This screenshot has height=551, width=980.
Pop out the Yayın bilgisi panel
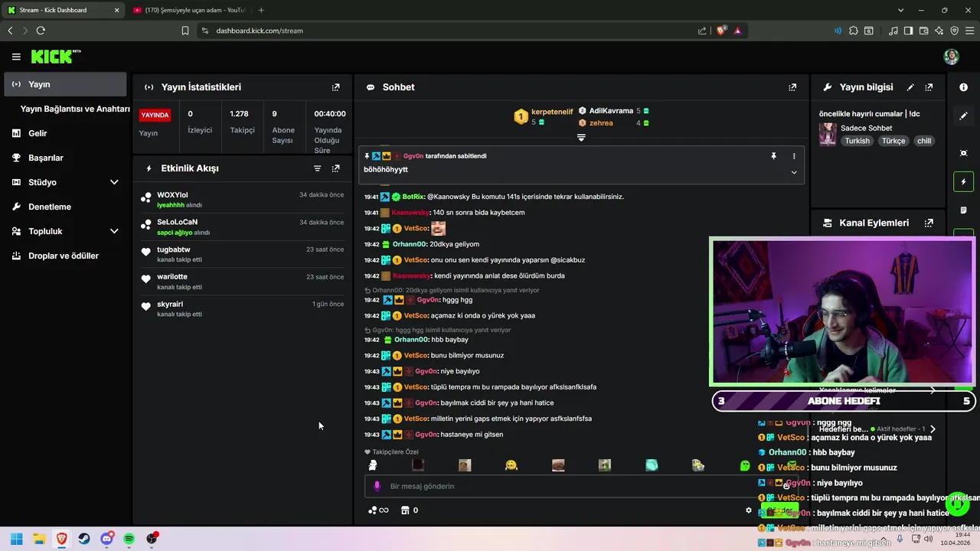929,87
